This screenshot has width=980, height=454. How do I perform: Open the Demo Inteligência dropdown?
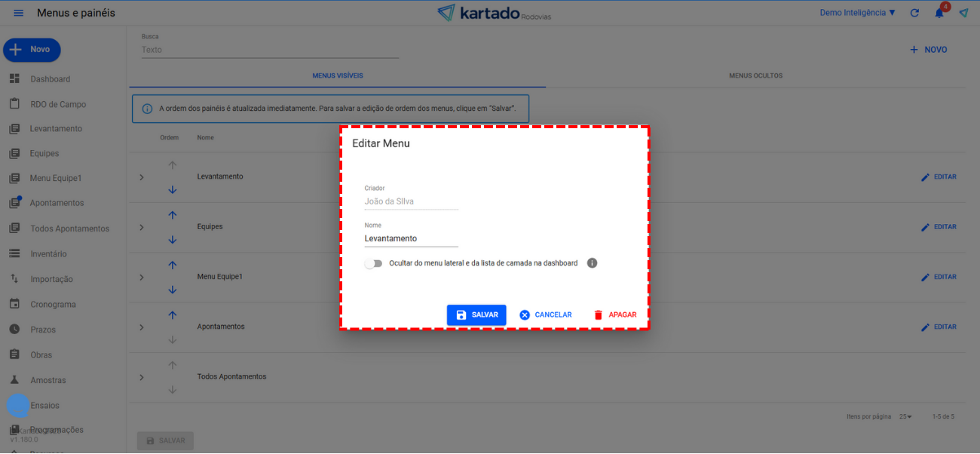pyautogui.click(x=857, y=13)
